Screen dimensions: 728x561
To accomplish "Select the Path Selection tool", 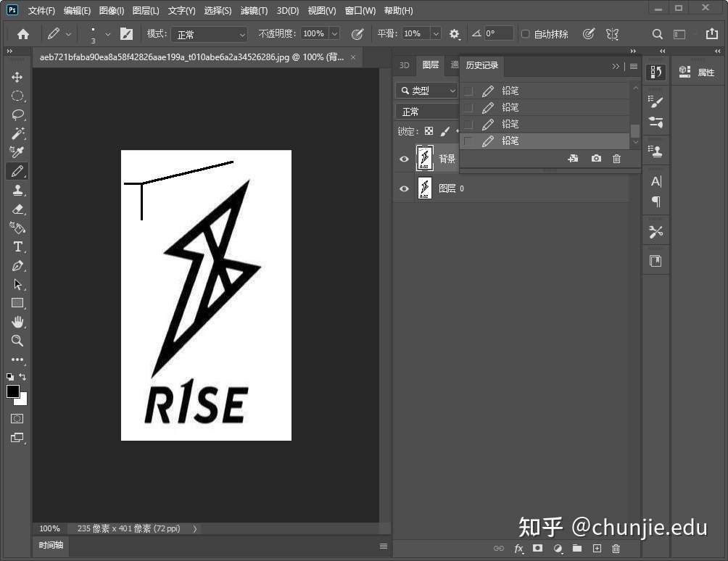I will point(17,284).
